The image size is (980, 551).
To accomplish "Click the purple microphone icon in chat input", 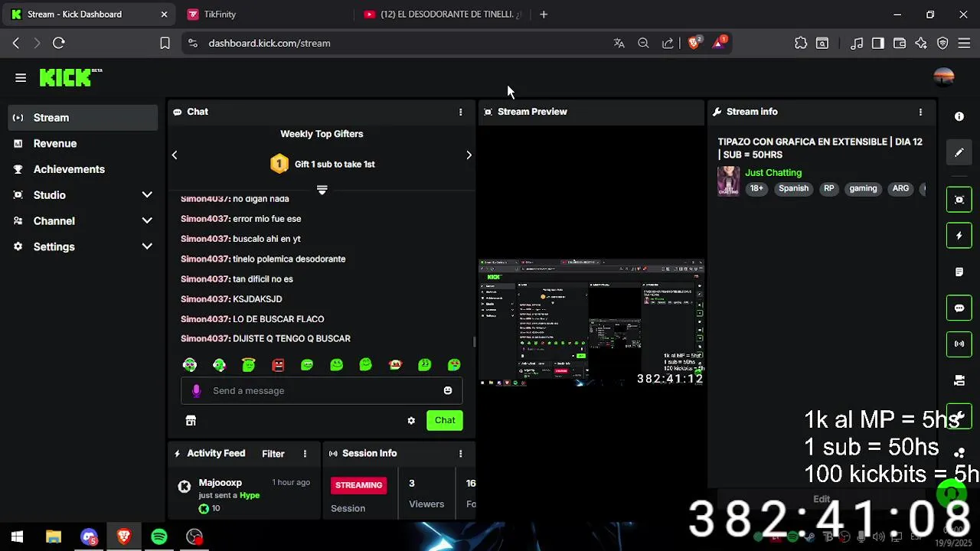I will coord(196,390).
